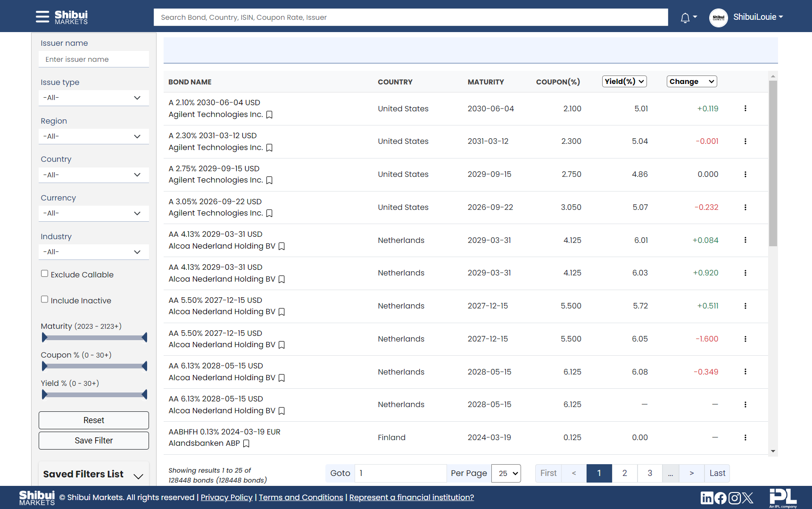Open options for AA 4.13% bond with +0.920 change

pyautogui.click(x=746, y=273)
